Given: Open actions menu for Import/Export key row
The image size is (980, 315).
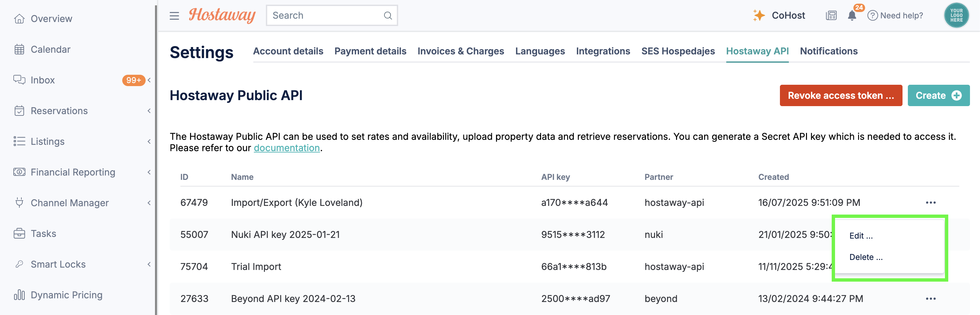Looking at the screenshot, I should point(931,203).
